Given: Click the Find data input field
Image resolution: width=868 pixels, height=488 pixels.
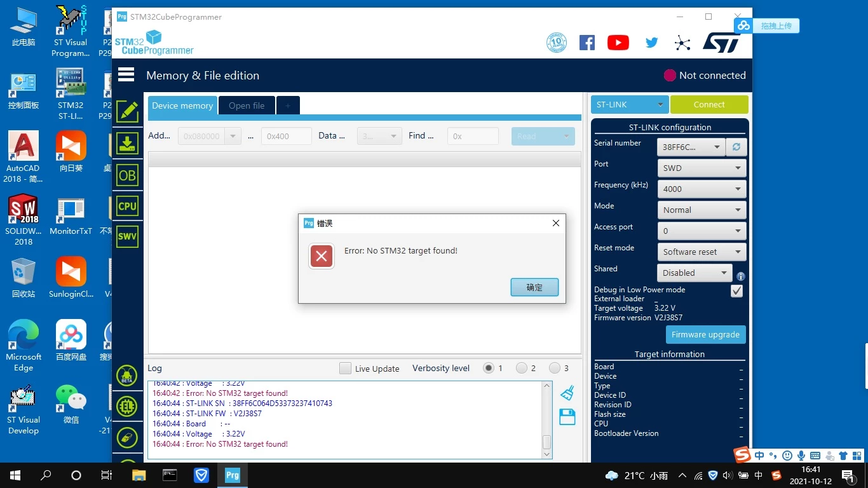Looking at the screenshot, I should (x=473, y=136).
